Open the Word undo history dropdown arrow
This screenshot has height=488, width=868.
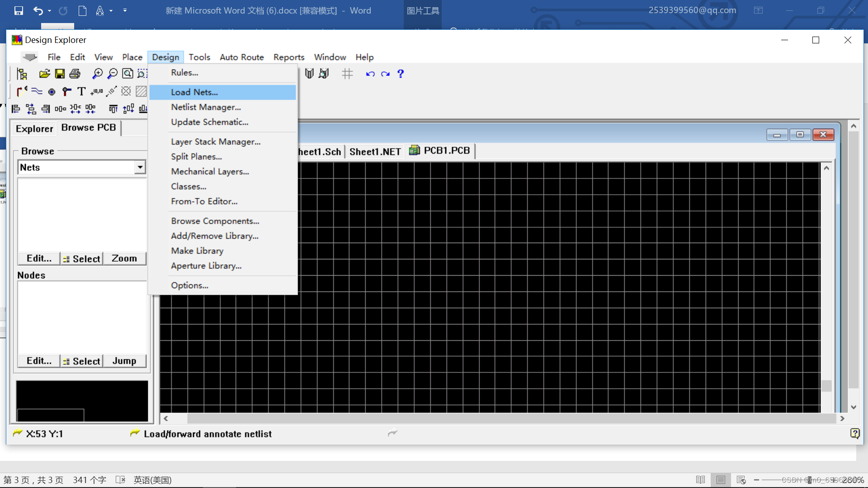click(x=49, y=10)
